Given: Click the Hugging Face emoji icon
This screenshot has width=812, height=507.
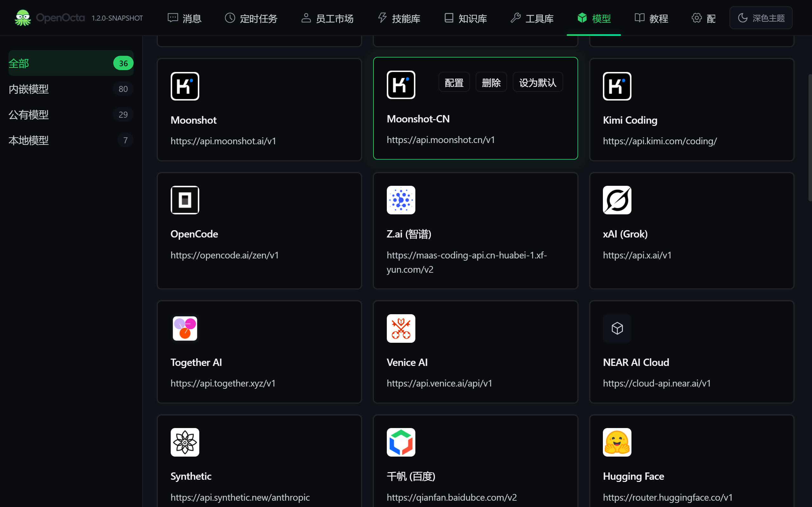Looking at the screenshot, I should click(x=617, y=442).
